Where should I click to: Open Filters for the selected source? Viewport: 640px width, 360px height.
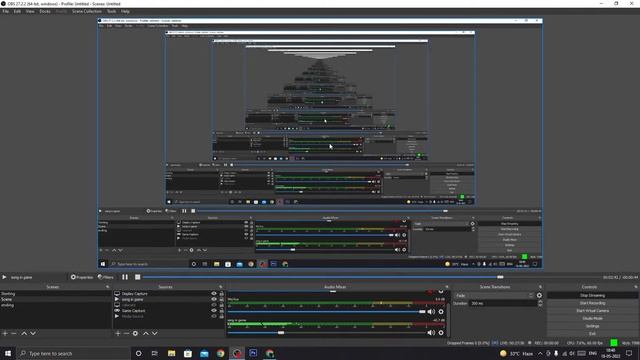(105, 277)
